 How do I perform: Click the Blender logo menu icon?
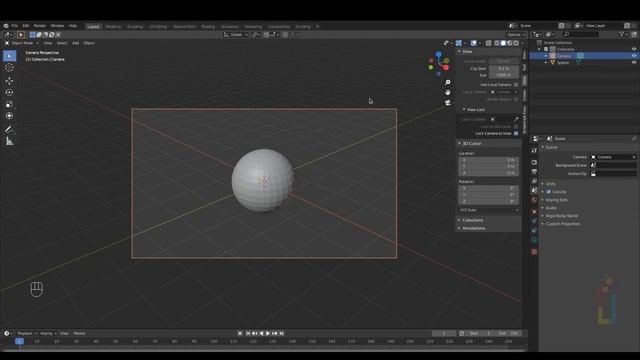pos(6,26)
